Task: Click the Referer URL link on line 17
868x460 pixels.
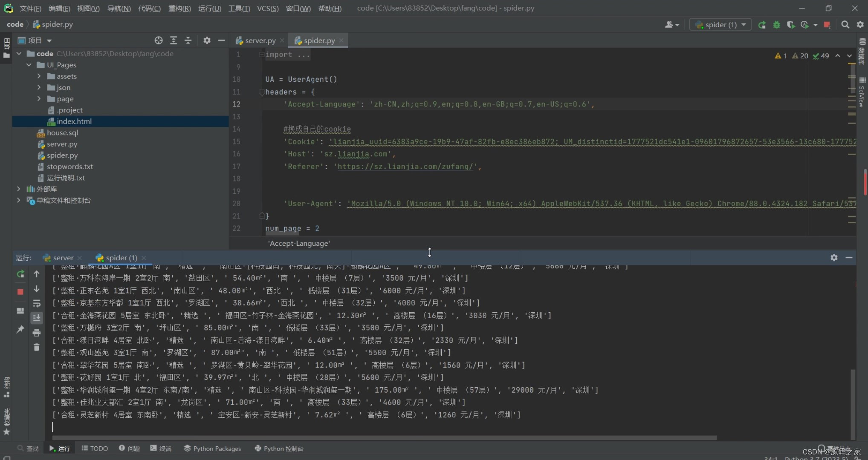Action: click(405, 167)
